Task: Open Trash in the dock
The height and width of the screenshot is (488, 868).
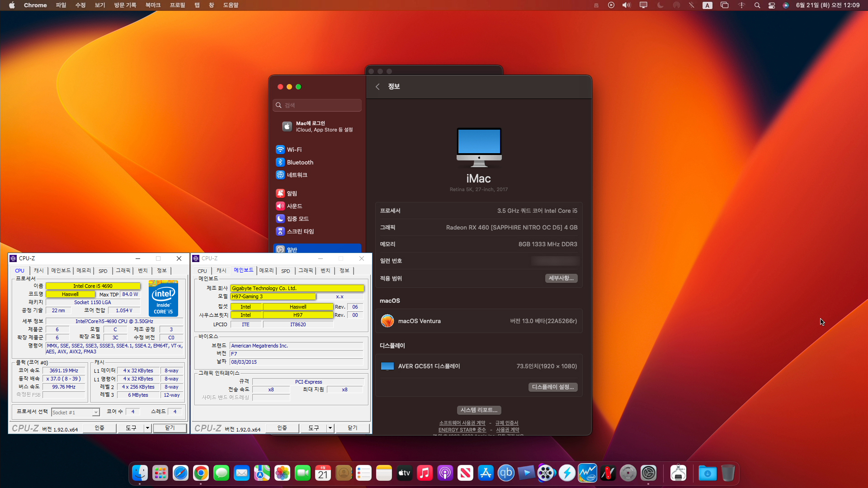Action: [x=728, y=473]
